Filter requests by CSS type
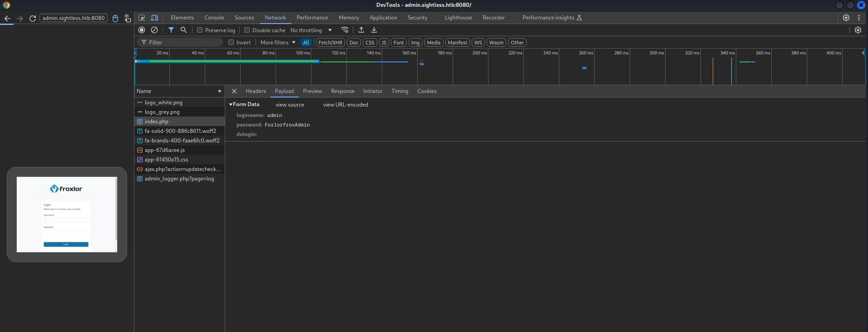Viewport: 868px width, 332px height. (x=370, y=43)
